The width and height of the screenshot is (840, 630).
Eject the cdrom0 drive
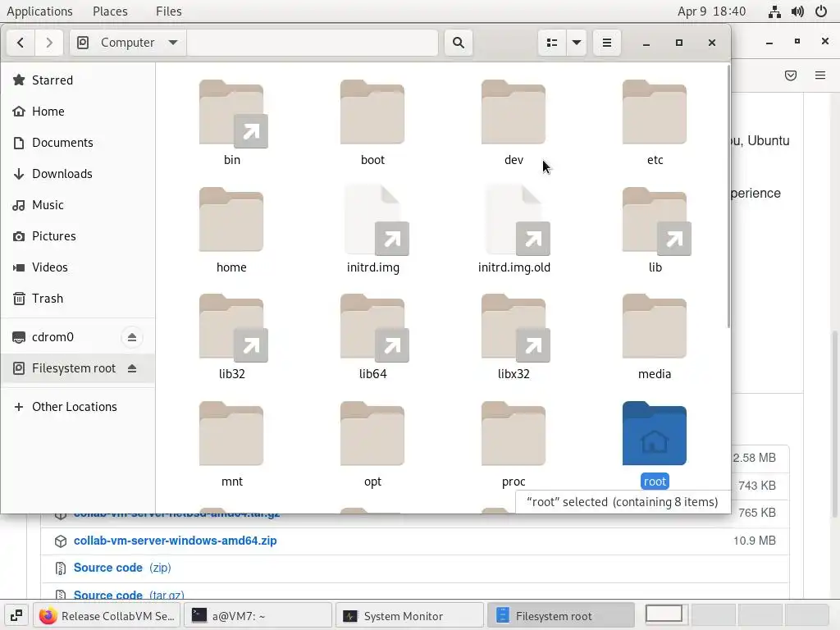pyautogui.click(x=132, y=337)
